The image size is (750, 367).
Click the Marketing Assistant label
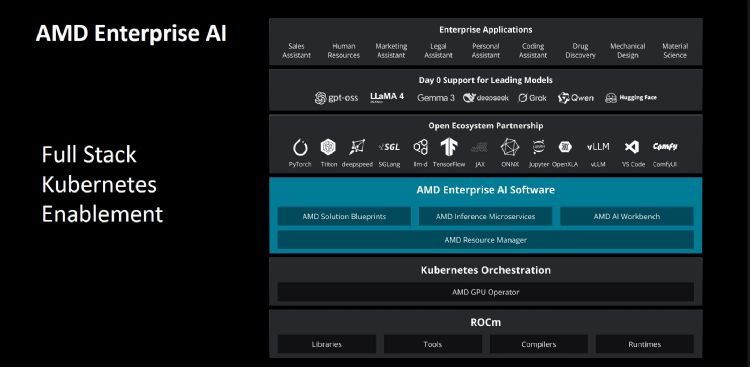click(x=391, y=51)
